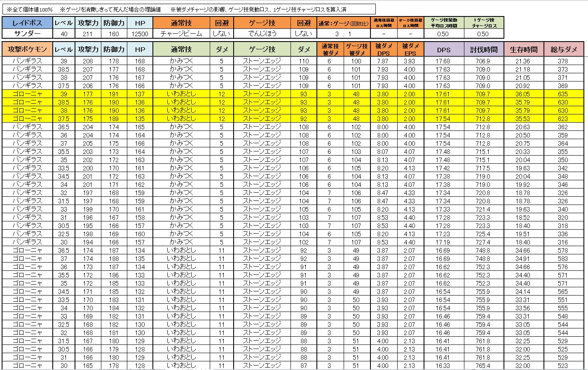Click the survival time value 36.05
Screen dimensions: 588x370
[523, 94]
